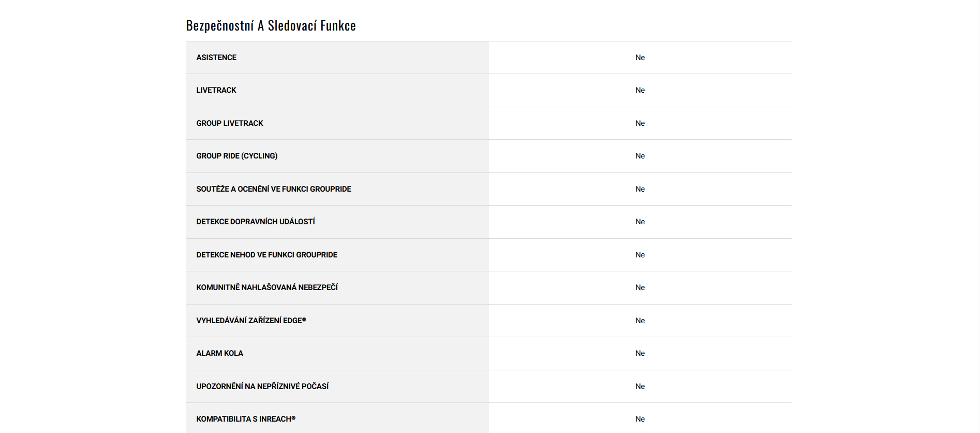980x433 pixels.
Task: Select the "Ne" value for Group Ride (Cycling)
Action: (640, 156)
